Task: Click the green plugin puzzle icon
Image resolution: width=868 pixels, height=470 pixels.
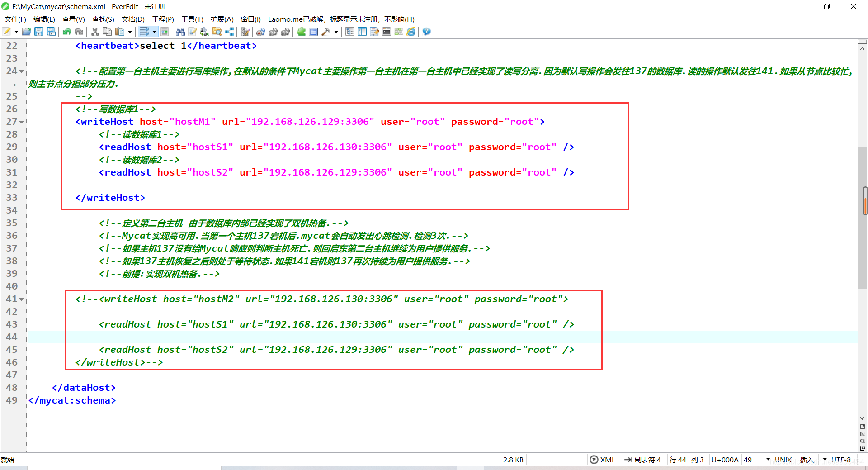Action: 301,32
